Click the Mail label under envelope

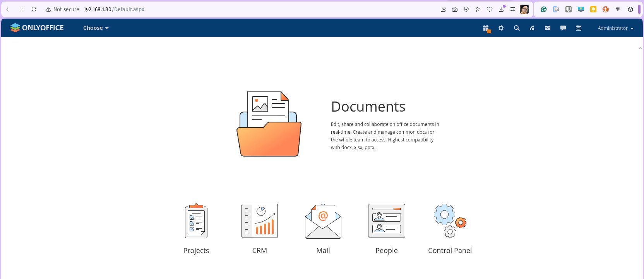tap(323, 251)
